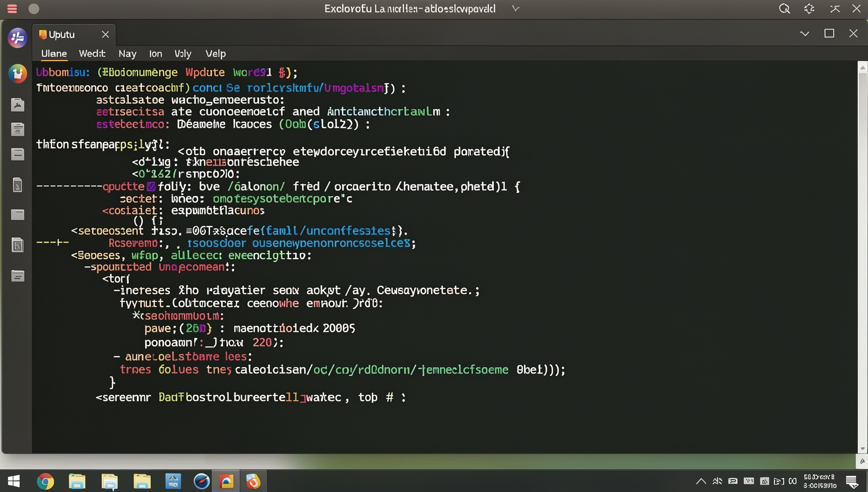Click the value '20005' in the code
The width and height of the screenshot is (868, 492).
tap(339, 328)
